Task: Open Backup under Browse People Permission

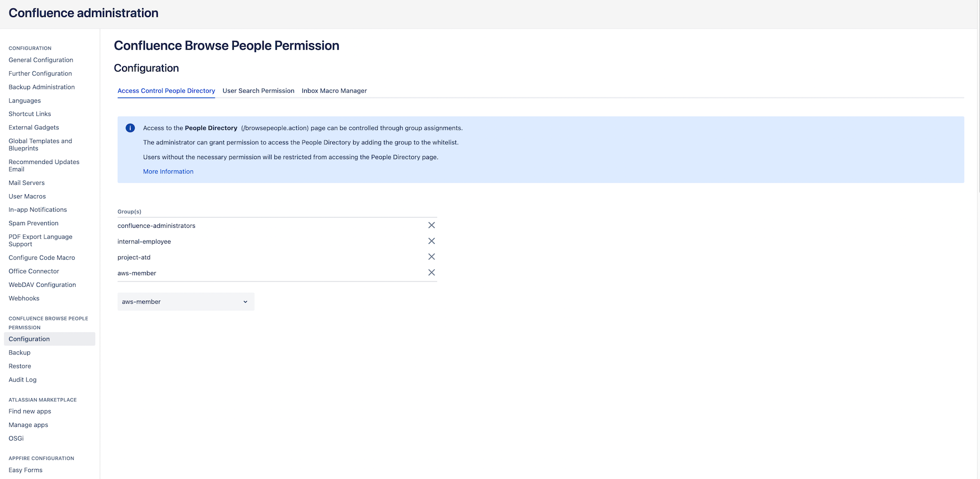Action: click(x=20, y=352)
